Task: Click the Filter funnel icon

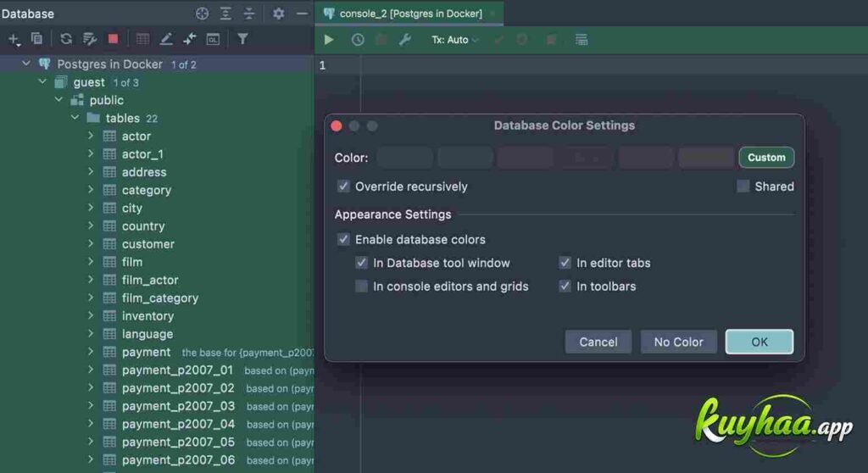Action: point(242,39)
